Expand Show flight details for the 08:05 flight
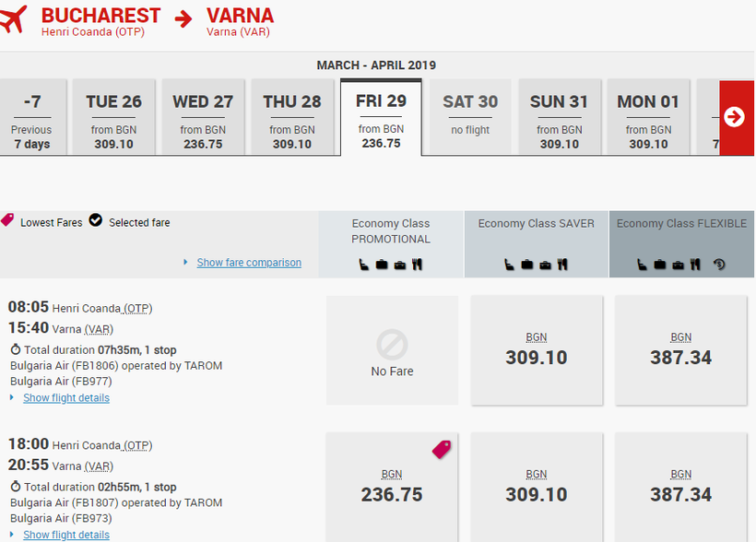756x542 pixels. click(x=66, y=398)
